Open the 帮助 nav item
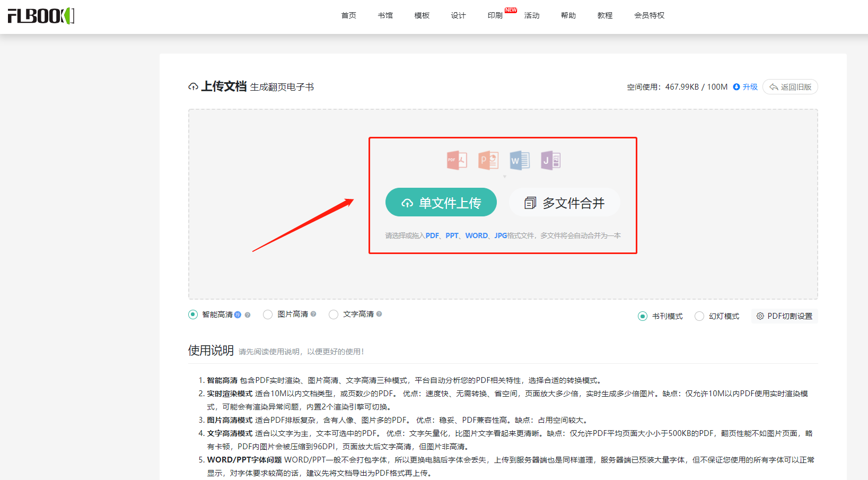Image resolution: width=868 pixels, height=480 pixels. [568, 15]
